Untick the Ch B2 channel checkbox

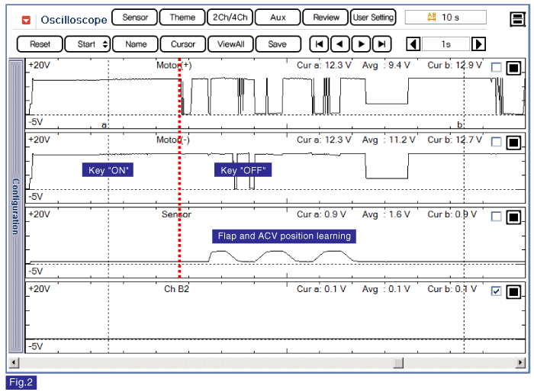496,291
